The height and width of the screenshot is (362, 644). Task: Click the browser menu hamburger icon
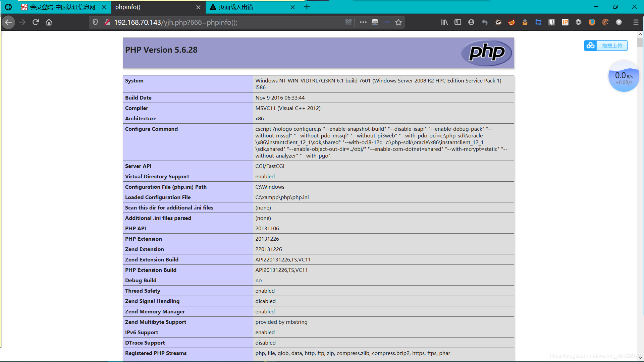(x=636, y=22)
